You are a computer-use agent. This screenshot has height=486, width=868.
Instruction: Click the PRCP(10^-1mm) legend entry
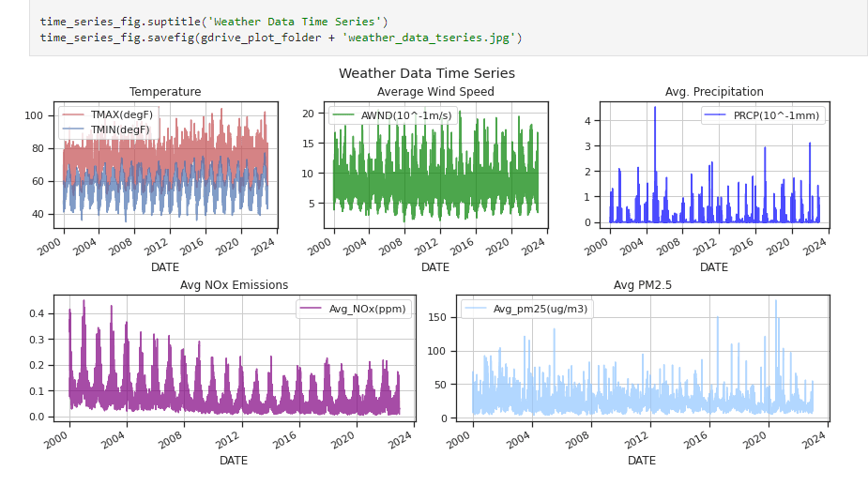[x=763, y=115]
